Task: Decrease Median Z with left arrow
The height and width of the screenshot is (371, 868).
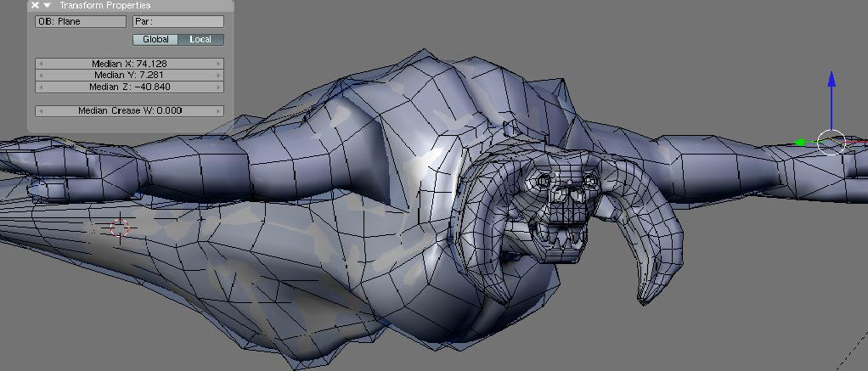Action: coord(41,87)
